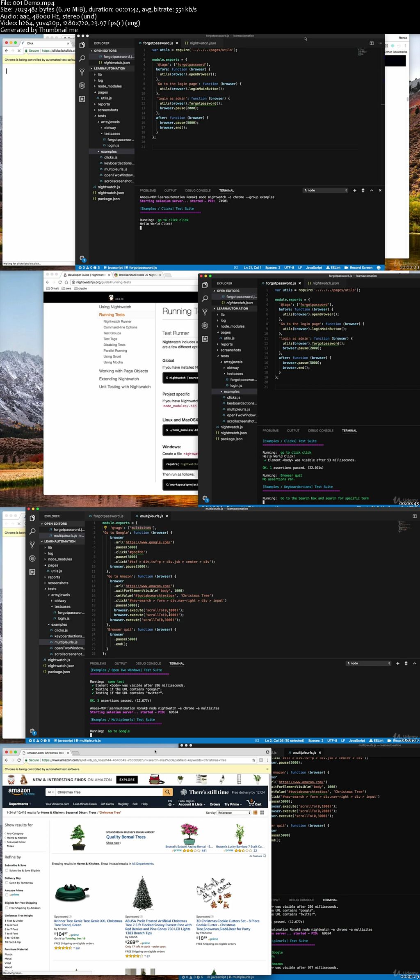Image resolution: width=420 pixels, height=980 pixels.
Task: Click 'Ln 21, Col 1' in the status bar
Action: 252,268
